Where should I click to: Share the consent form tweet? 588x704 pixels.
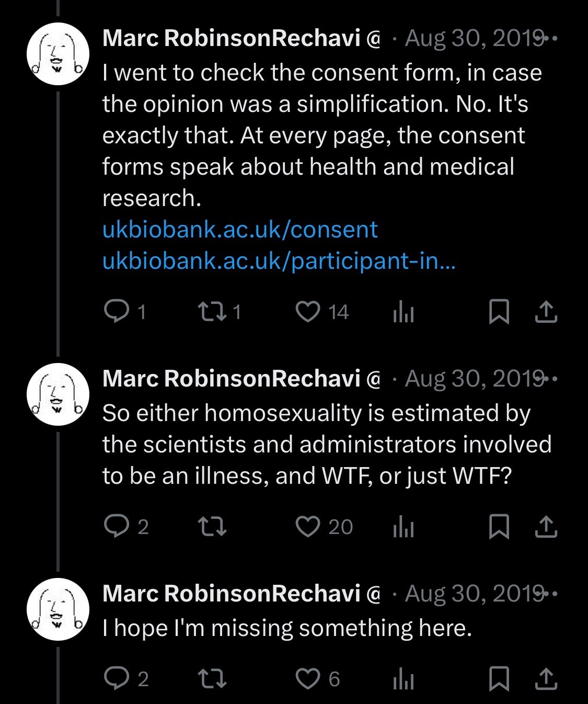coord(546,312)
